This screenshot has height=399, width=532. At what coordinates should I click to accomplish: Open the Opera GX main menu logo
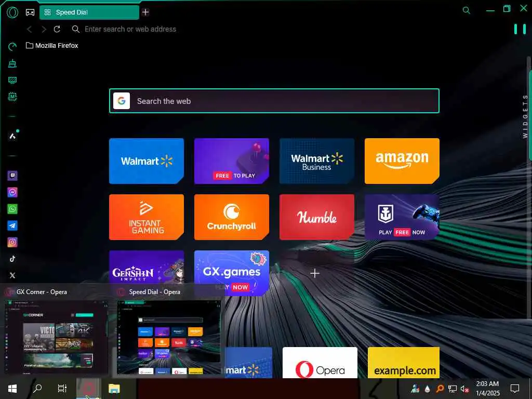click(x=12, y=12)
